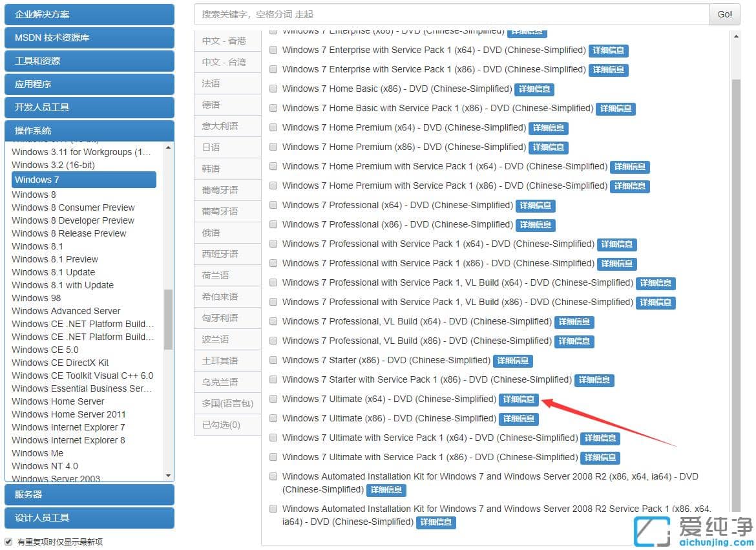Screen dimensions: 756x550
Task: Select Windows Home Server 2011 in list
Action: [68, 414]
